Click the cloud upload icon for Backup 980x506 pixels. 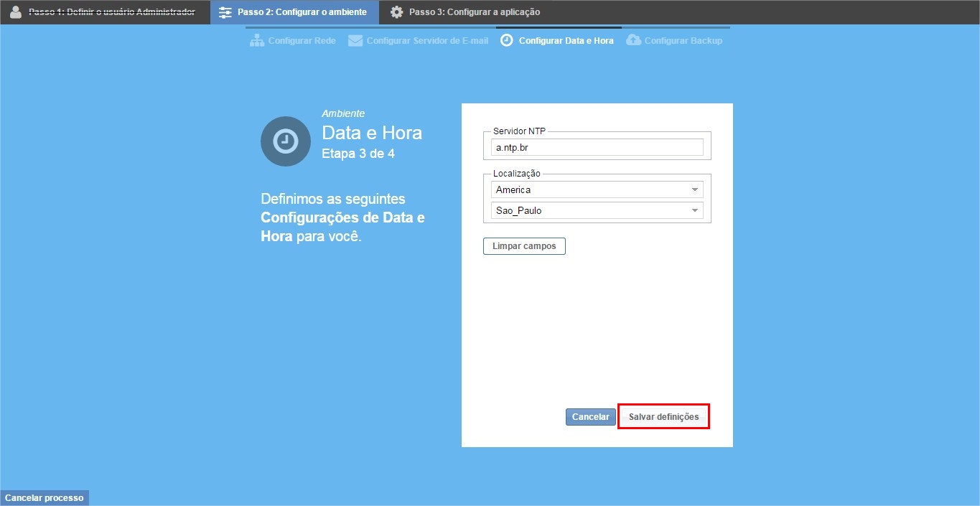[633, 41]
